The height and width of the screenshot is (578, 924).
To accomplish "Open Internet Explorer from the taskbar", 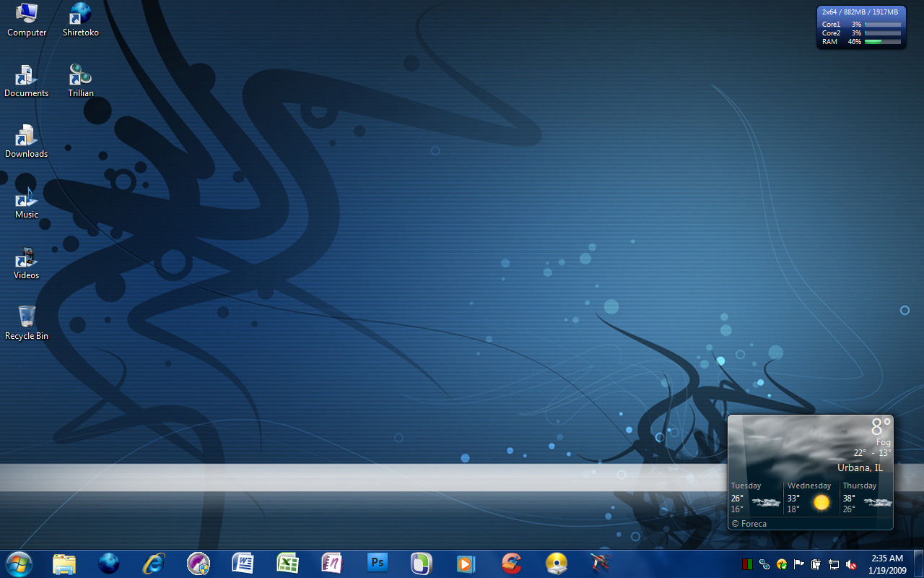I will 154,563.
